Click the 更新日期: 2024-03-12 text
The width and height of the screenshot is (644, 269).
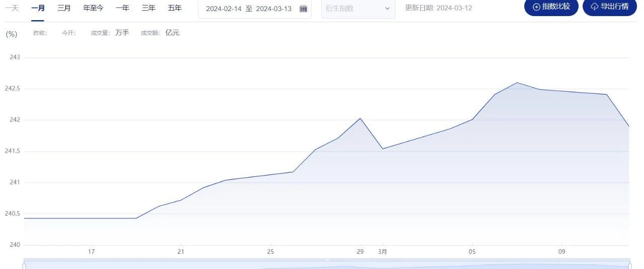tap(438, 8)
